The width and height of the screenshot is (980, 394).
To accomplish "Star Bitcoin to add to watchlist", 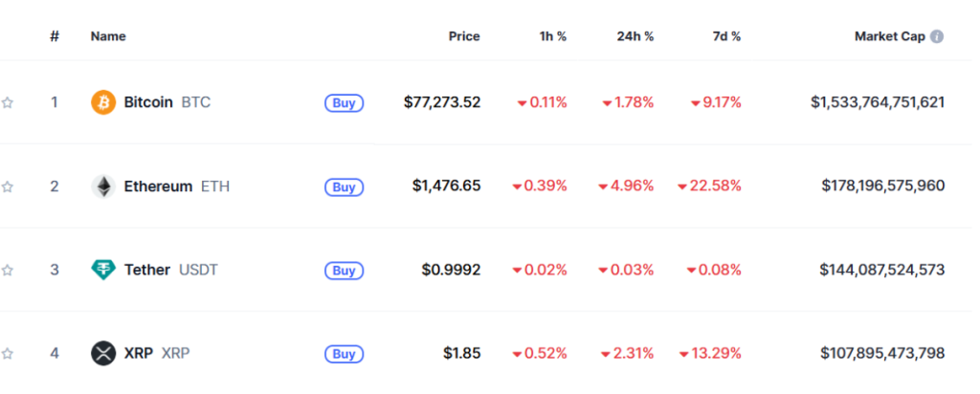I will (x=7, y=103).
